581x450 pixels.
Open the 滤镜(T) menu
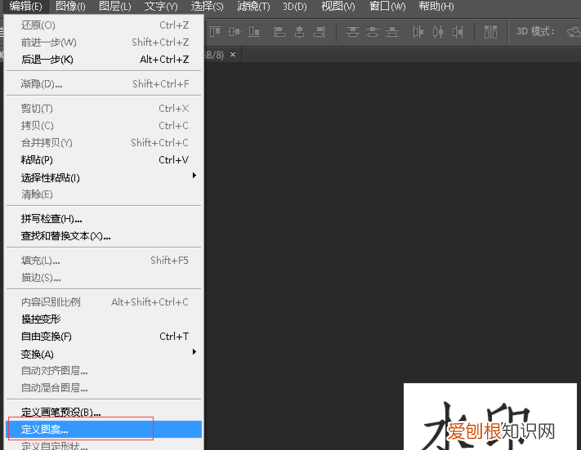[x=253, y=6]
